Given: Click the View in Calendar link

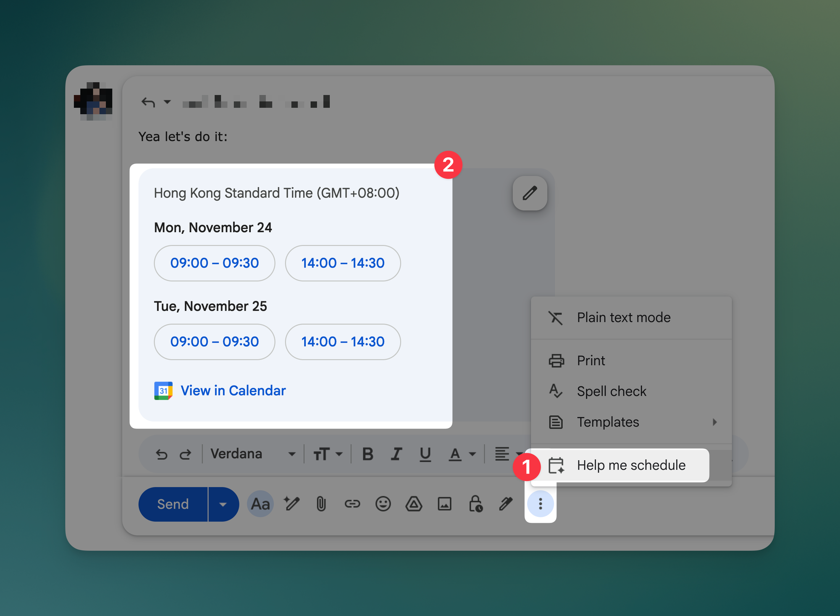Looking at the screenshot, I should click(x=233, y=391).
